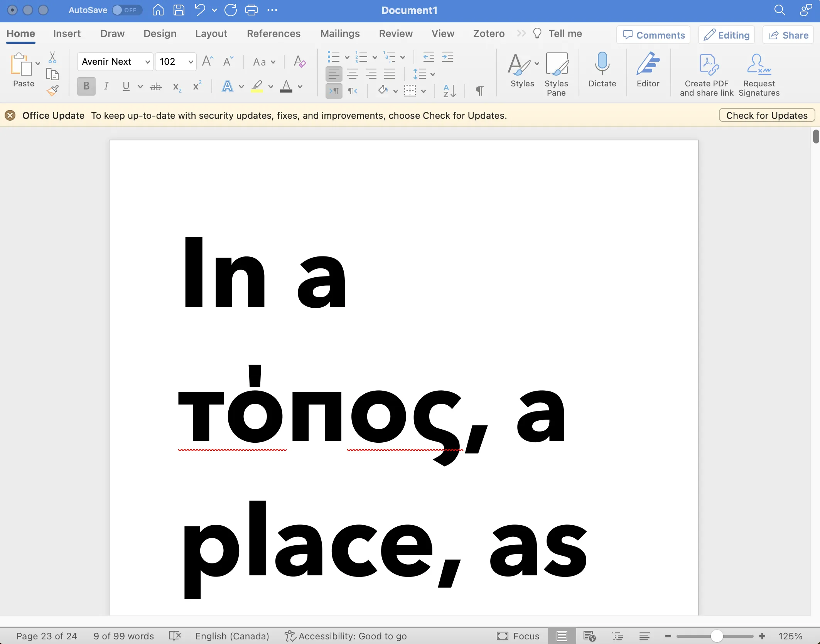The width and height of the screenshot is (820, 644).
Task: Toggle Subscript formatting
Action: (x=177, y=87)
